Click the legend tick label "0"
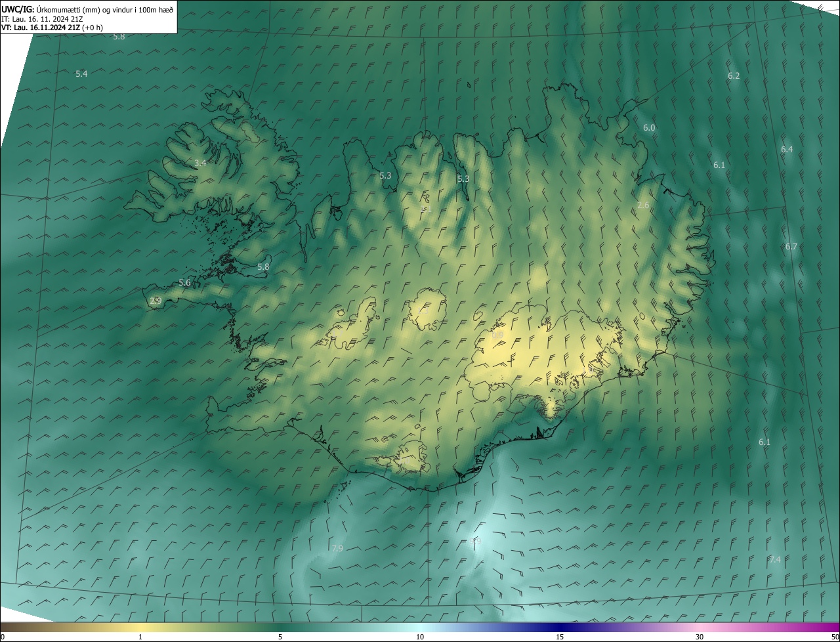This screenshot has width=840, height=642. [3, 637]
